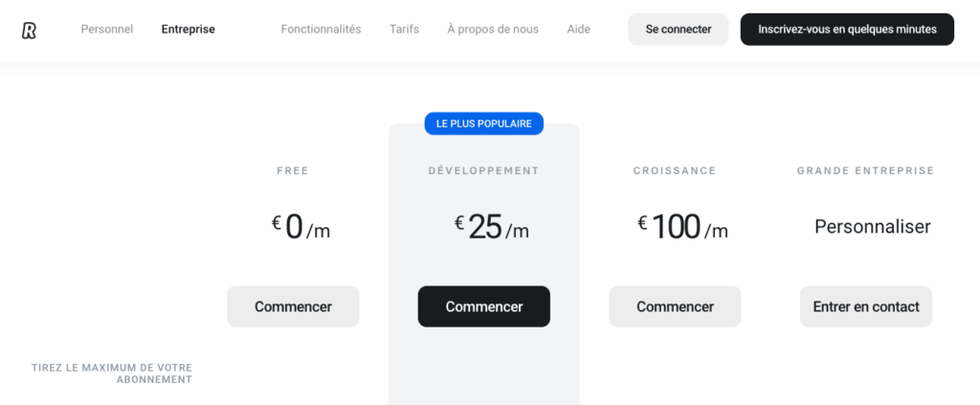Open the À propos de nous menu
Viewport: 980px width, 405px height.
pos(492,30)
